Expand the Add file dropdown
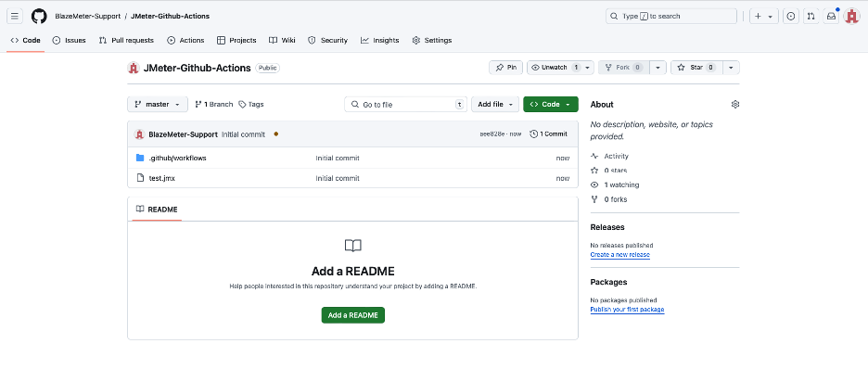The image size is (868, 369). (x=495, y=104)
